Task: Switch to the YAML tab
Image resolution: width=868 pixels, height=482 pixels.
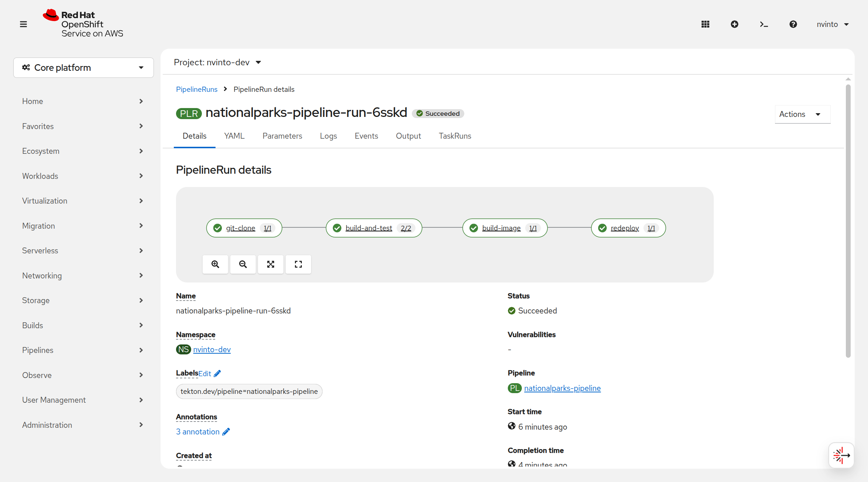Action: [x=234, y=136]
